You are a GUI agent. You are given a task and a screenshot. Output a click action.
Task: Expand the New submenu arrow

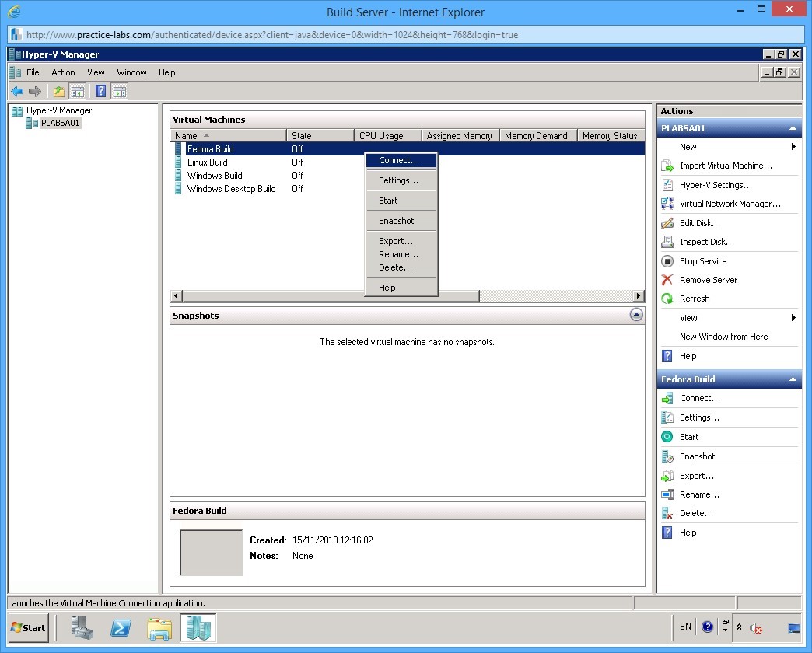coord(793,146)
